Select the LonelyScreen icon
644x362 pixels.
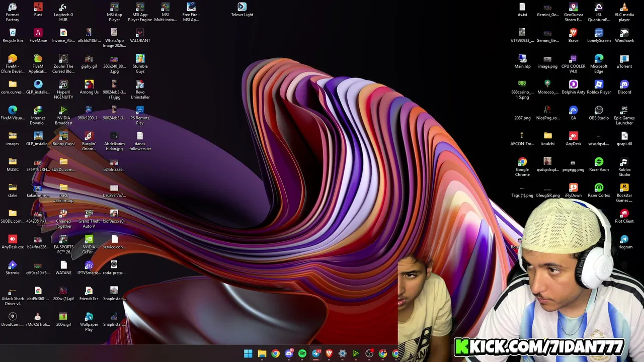(599, 35)
